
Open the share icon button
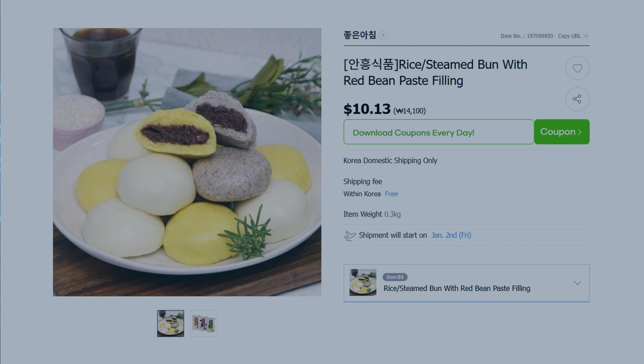(x=577, y=99)
